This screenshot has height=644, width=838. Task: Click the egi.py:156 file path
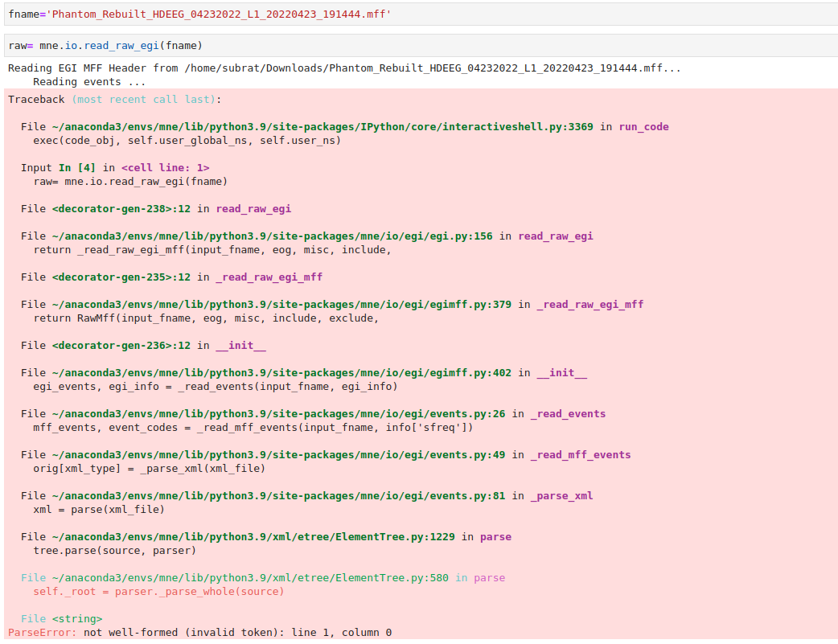tap(272, 236)
